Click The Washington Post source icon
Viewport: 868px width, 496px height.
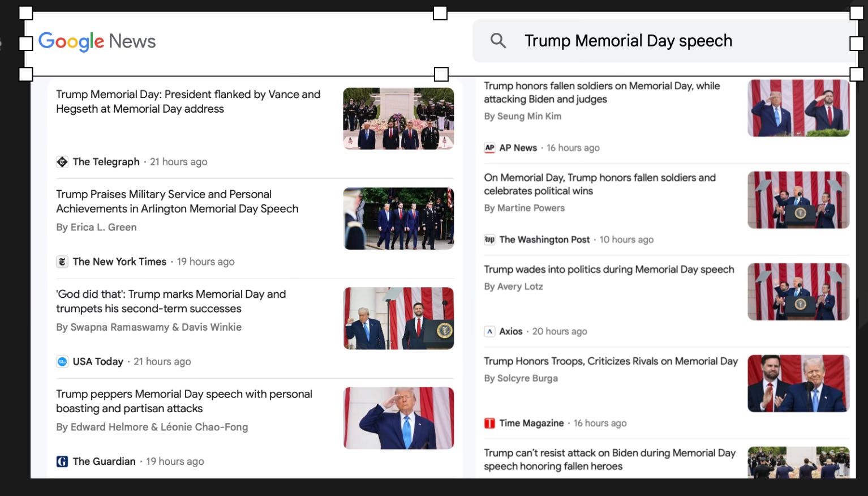pyautogui.click(x=490, y=240)
